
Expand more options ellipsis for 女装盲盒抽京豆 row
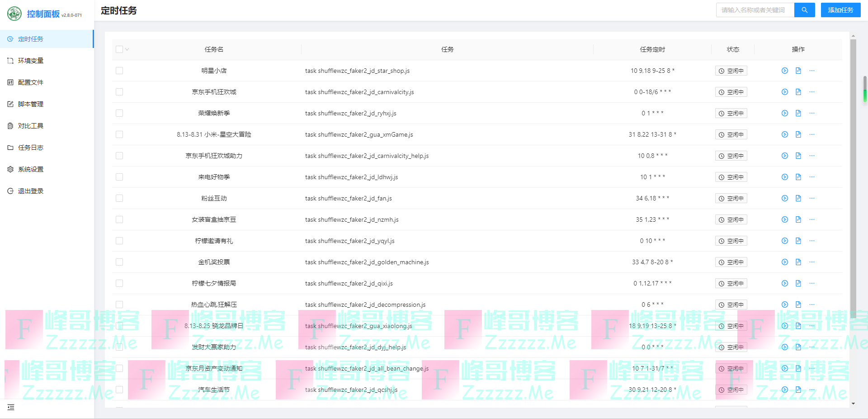click(812, 219)
